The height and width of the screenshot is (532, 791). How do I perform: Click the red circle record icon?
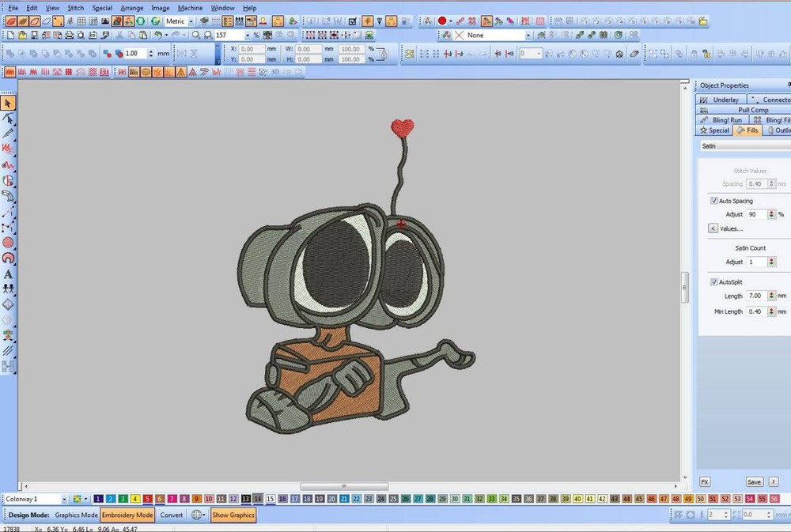(x=442, y=21)
